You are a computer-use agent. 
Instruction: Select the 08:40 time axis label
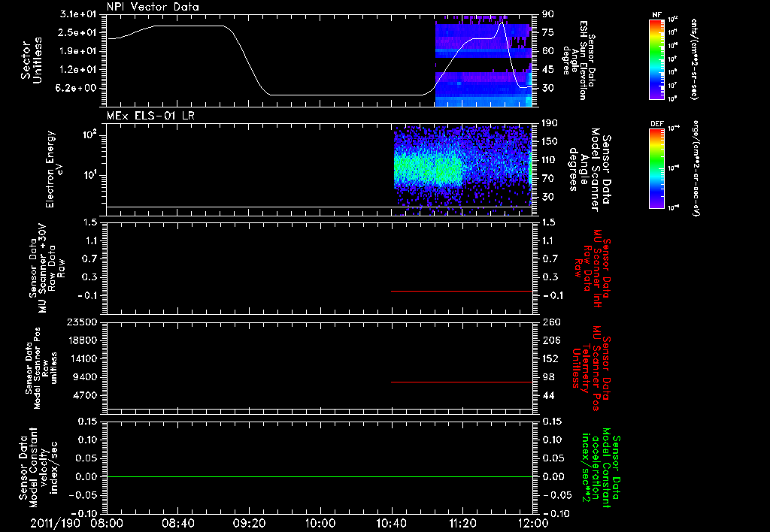coord(178,523)
